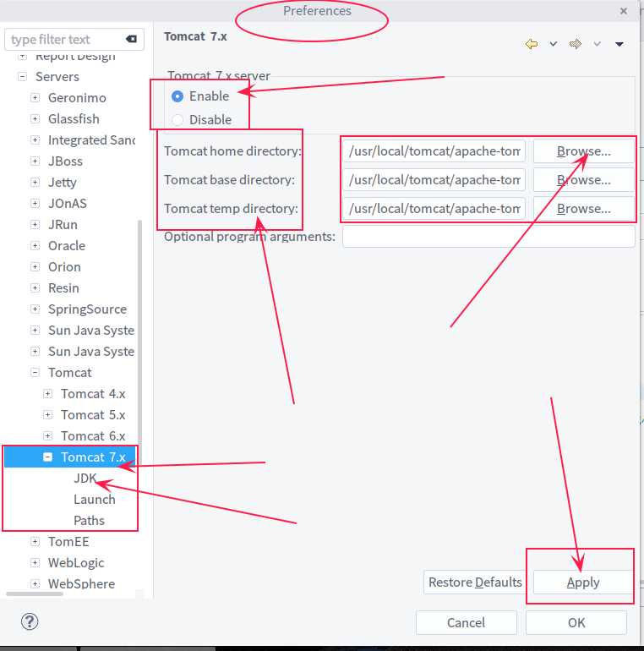Expand the Oracle node
644x651 pixels.
[x=35, y=246]
